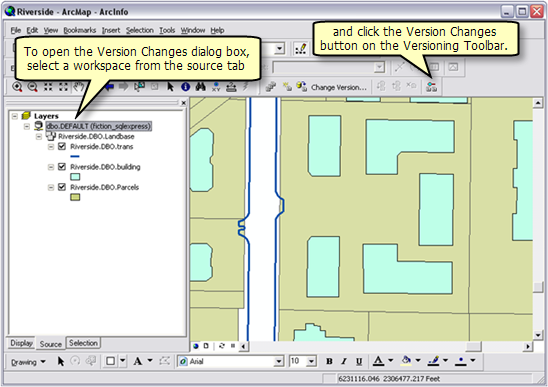Switch to Data View globe icon
Screen dimensions: 548x387
pos(196,346)
